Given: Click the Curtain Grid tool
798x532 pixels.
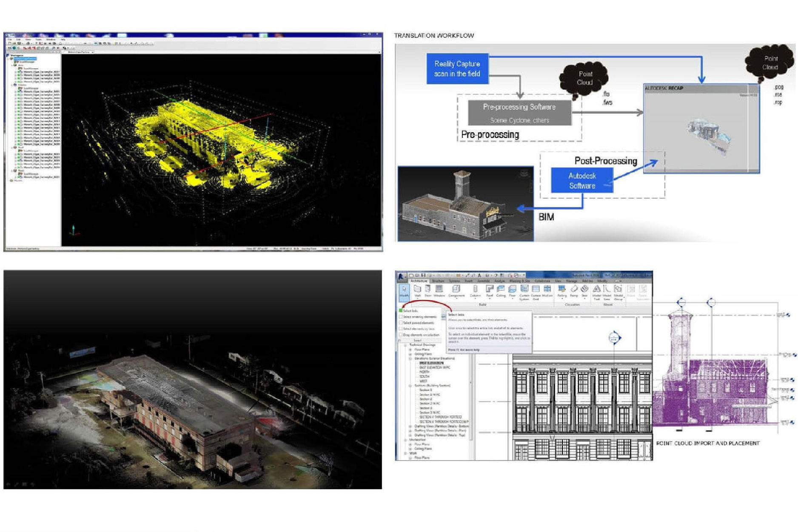Looking at the screenshot, I should pos(536,293).
